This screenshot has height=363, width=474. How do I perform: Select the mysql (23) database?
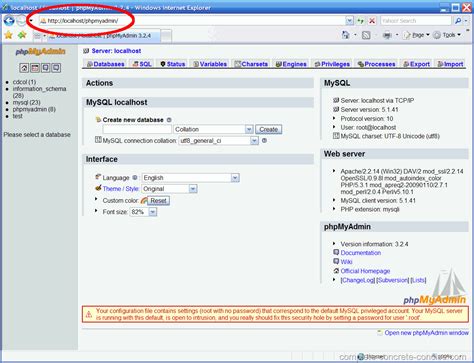[x=26, y=102]
